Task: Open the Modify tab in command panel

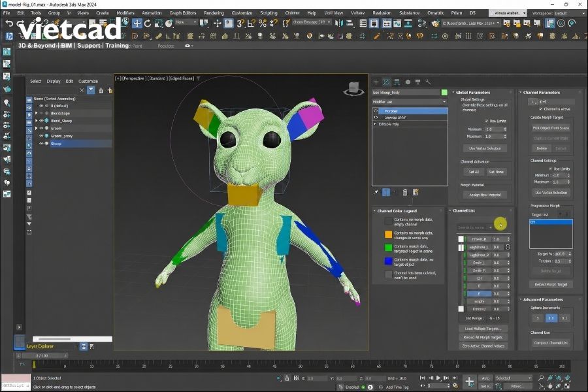Action: (x=386, y=82)
